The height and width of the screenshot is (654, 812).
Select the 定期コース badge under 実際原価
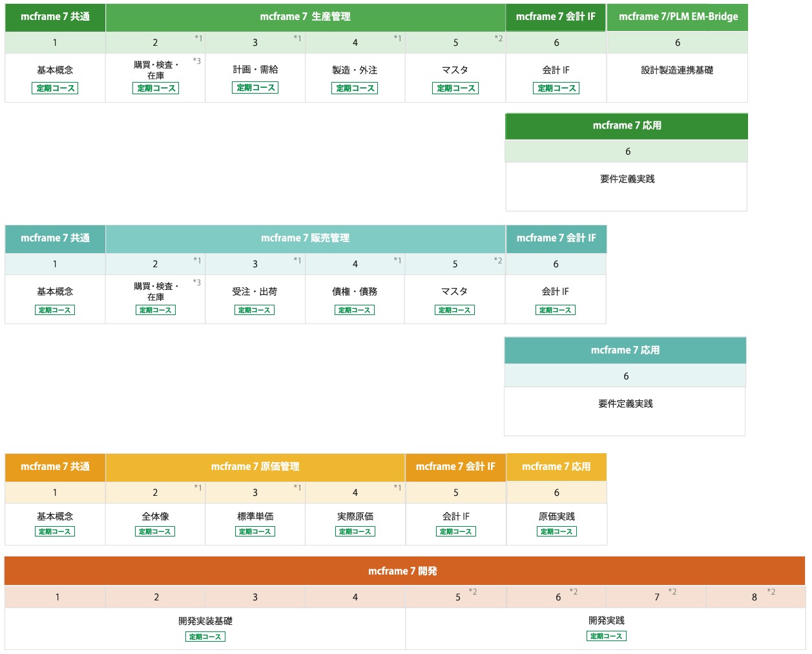click(x=355, y=531)
